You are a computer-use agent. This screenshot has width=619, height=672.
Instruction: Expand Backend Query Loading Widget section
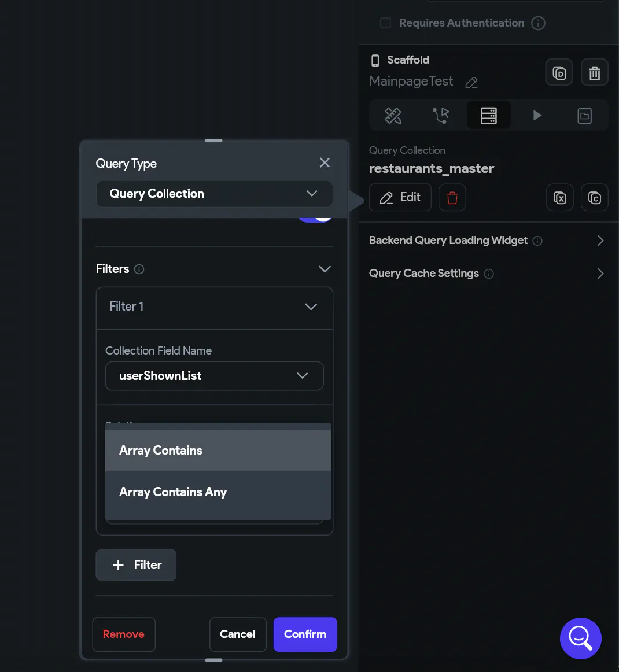coord(487,241)
